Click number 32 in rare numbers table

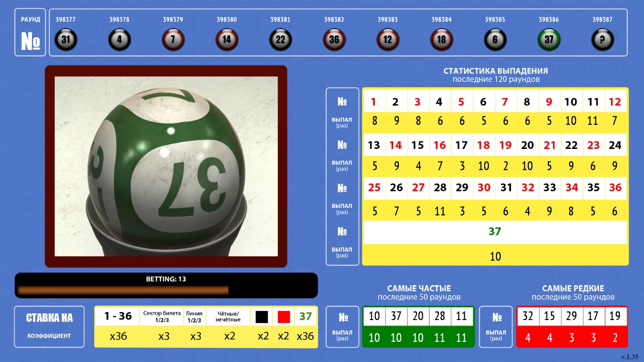[528, 316]
